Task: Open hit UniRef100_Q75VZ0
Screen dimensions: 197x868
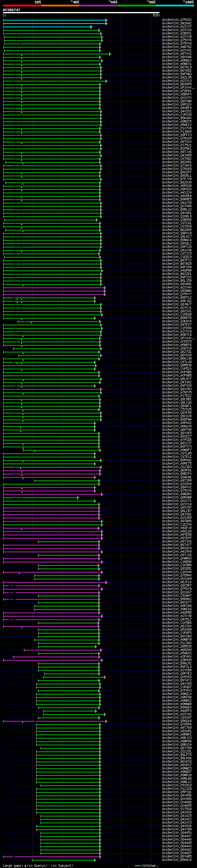Action: (x=176, y=20)
